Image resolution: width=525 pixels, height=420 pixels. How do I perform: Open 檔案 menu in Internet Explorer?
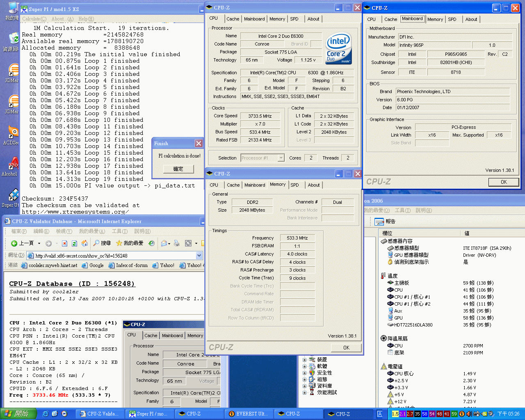(x=18, y=231)
